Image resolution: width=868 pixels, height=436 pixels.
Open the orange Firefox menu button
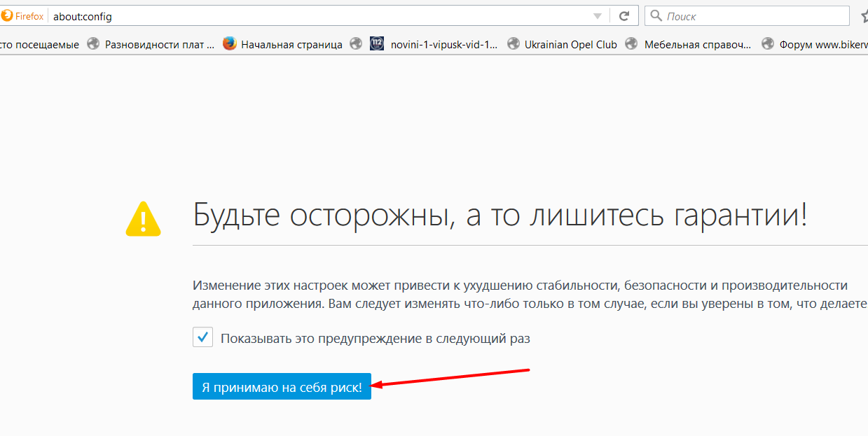[x=21, y=15]
